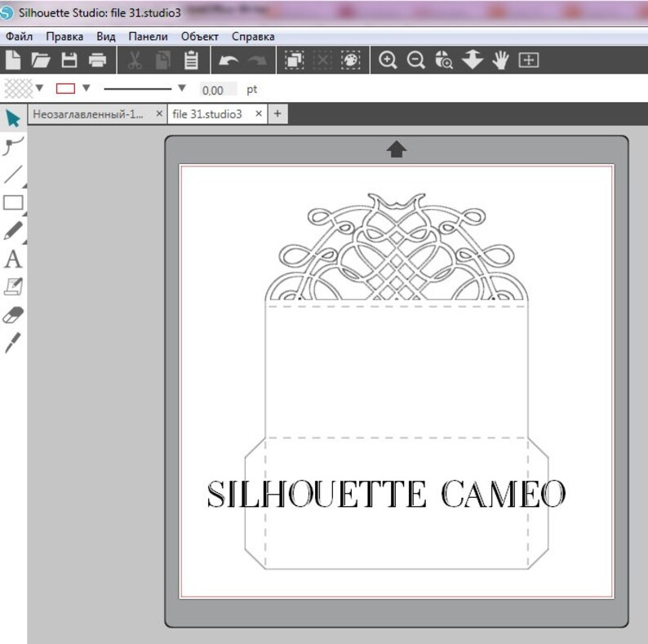Screen dimensions: 648x644
Task: Select the Line drawing tool
Action: coord(13,174)
